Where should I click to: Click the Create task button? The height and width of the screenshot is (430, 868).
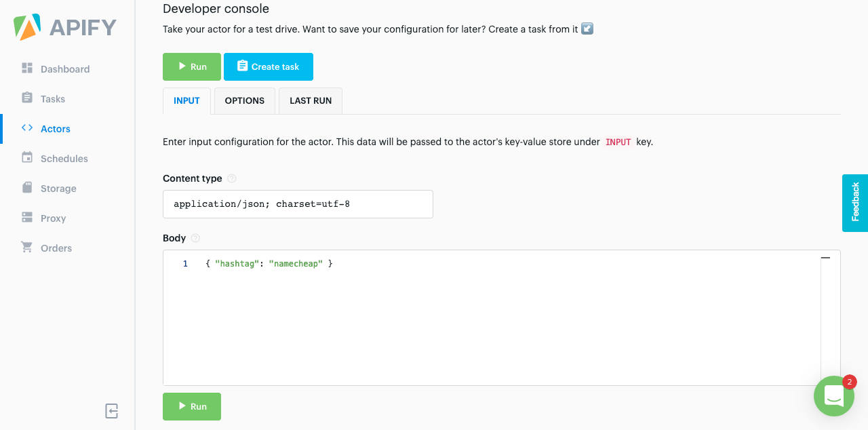269,66
